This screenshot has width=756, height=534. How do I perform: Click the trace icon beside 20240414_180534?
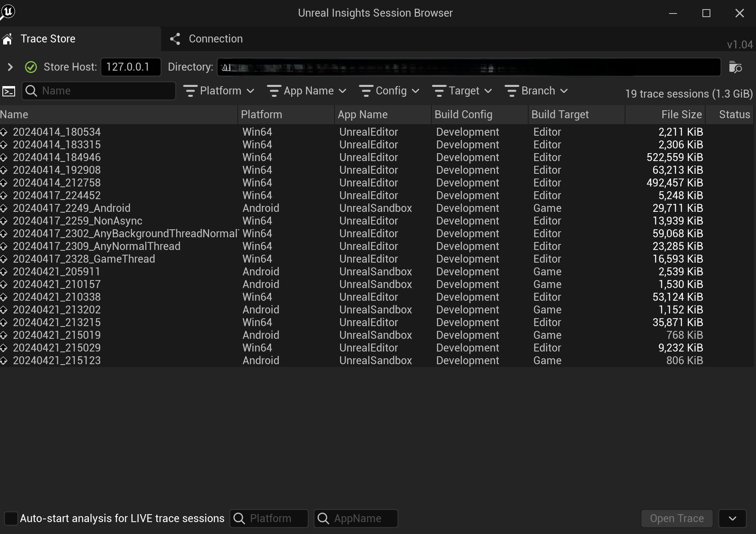click(4, 132)
